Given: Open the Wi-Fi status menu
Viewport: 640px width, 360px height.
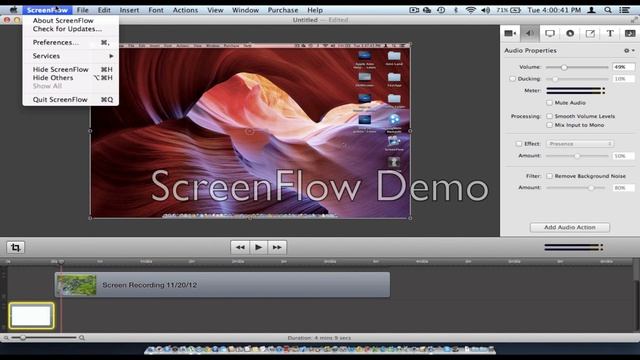Looking at the screenshot, I should point(470,10).
